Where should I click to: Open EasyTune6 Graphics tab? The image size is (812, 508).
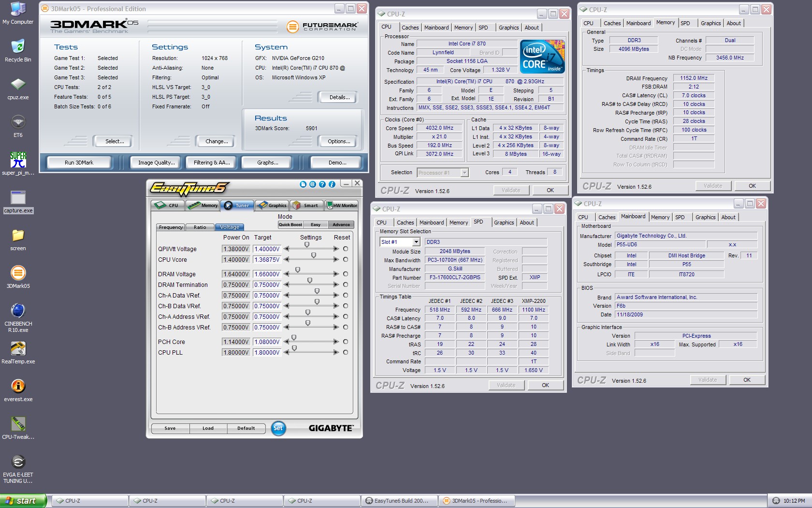click(x=272, y=206)
